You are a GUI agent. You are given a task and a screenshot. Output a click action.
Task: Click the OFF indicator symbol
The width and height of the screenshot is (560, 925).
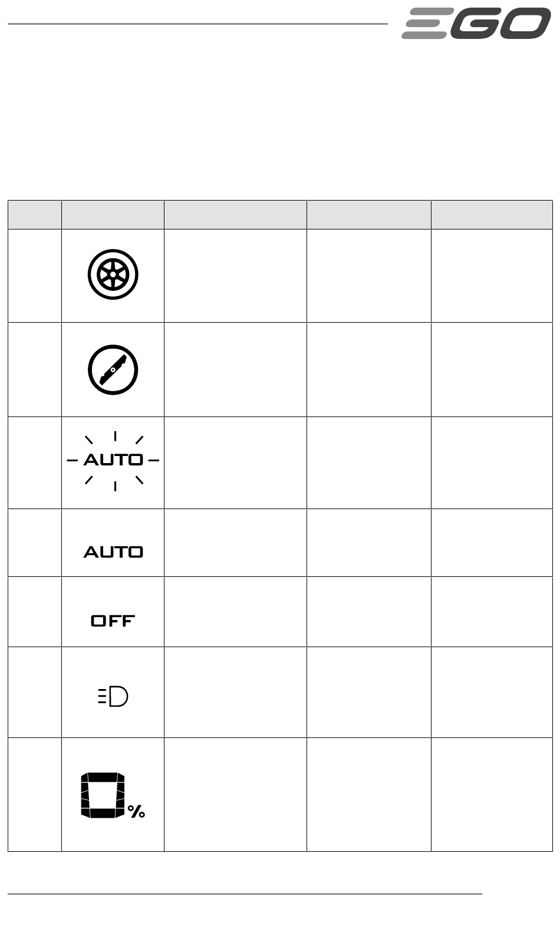tap(113, 621)
